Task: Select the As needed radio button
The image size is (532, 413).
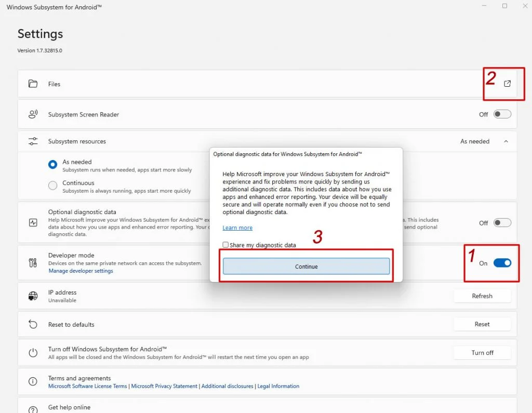Action: tap(52, 164)
